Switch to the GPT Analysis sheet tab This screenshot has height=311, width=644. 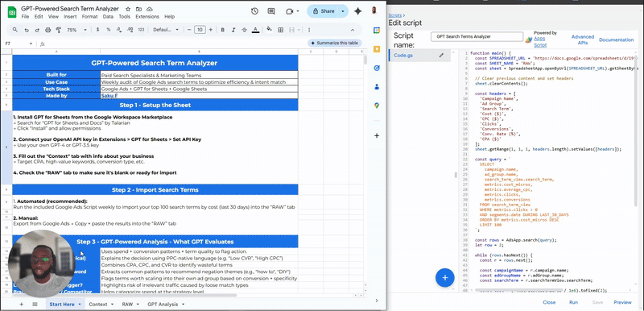click(x=163, y=304)
